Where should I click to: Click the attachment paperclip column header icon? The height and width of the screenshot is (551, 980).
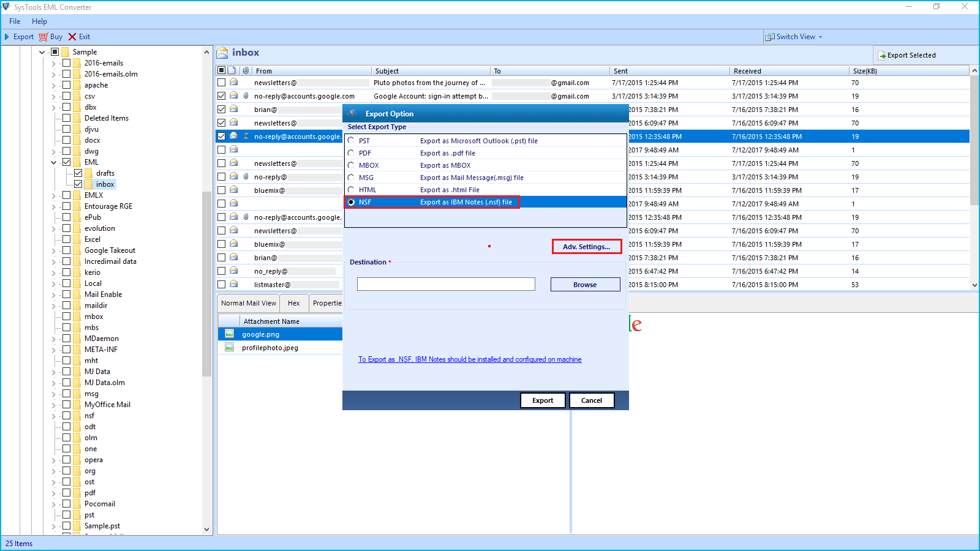(x=246, y=70)
